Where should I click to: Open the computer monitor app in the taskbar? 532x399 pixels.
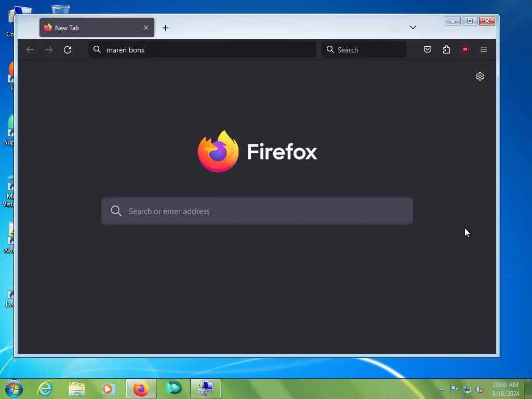tap(206, 389)
